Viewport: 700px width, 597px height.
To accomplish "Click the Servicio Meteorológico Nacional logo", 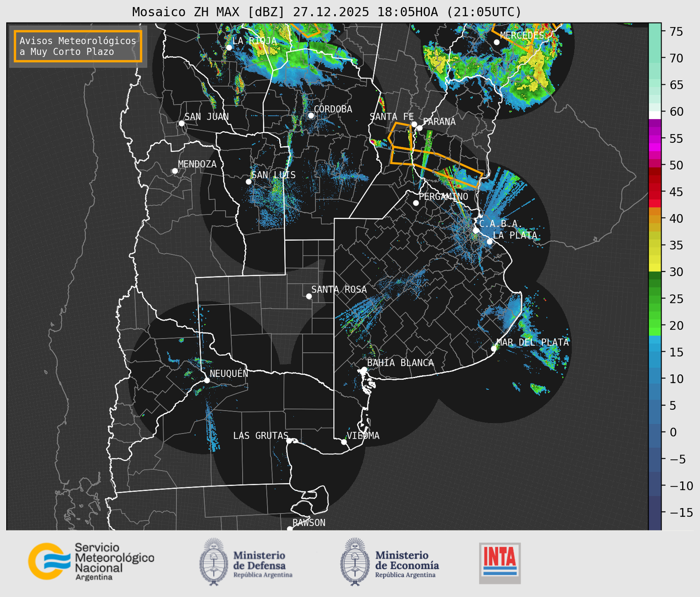I will pyautogui.click(x=91, y=562).
